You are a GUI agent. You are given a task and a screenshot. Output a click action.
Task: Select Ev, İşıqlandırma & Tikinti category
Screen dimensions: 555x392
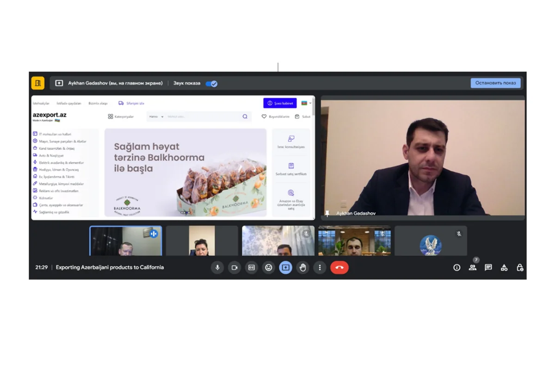(x=54, y=177)
